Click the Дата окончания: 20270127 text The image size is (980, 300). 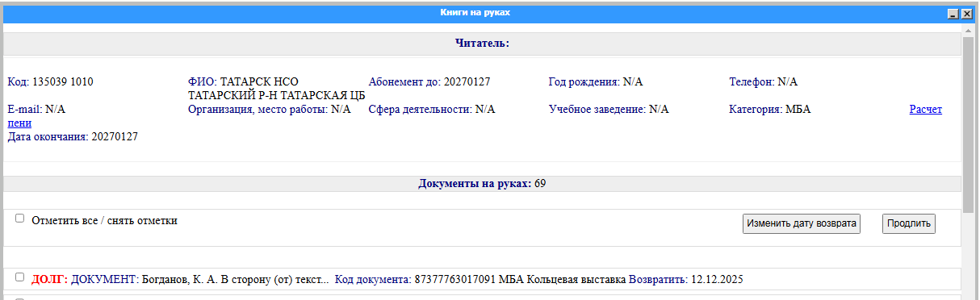(73, 137)
